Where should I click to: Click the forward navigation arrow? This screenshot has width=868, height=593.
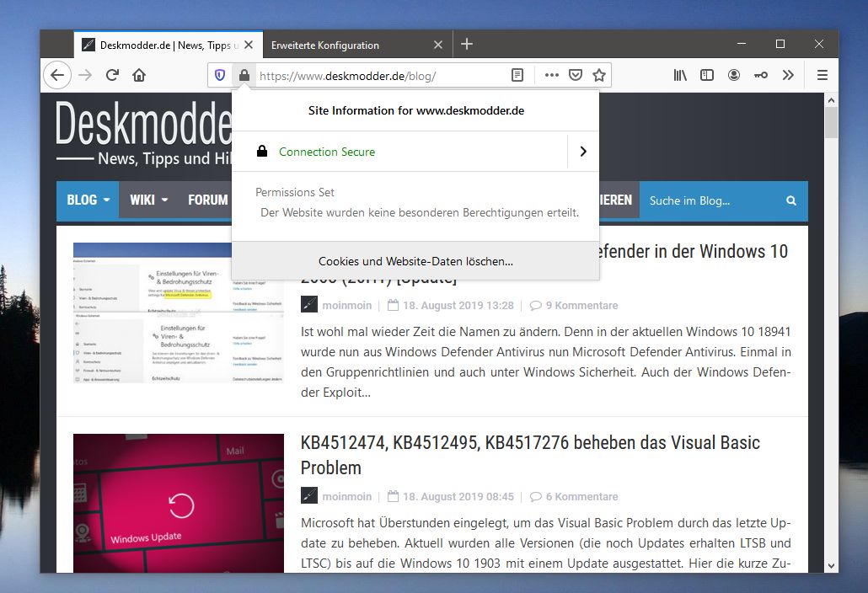point(85,75)
